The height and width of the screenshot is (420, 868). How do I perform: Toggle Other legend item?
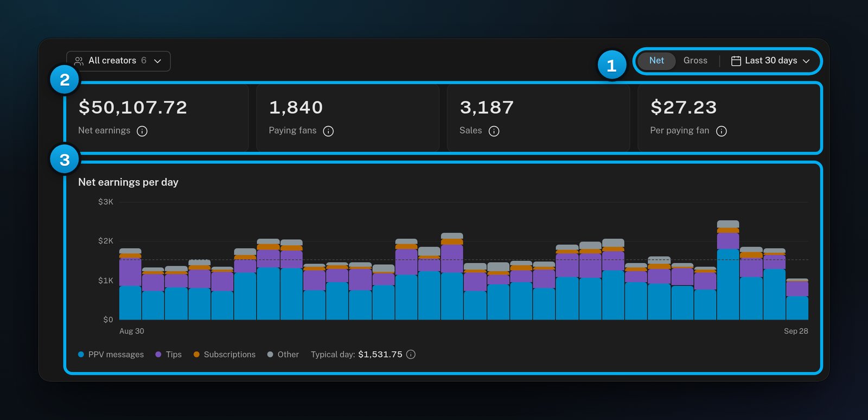point(283,354)
